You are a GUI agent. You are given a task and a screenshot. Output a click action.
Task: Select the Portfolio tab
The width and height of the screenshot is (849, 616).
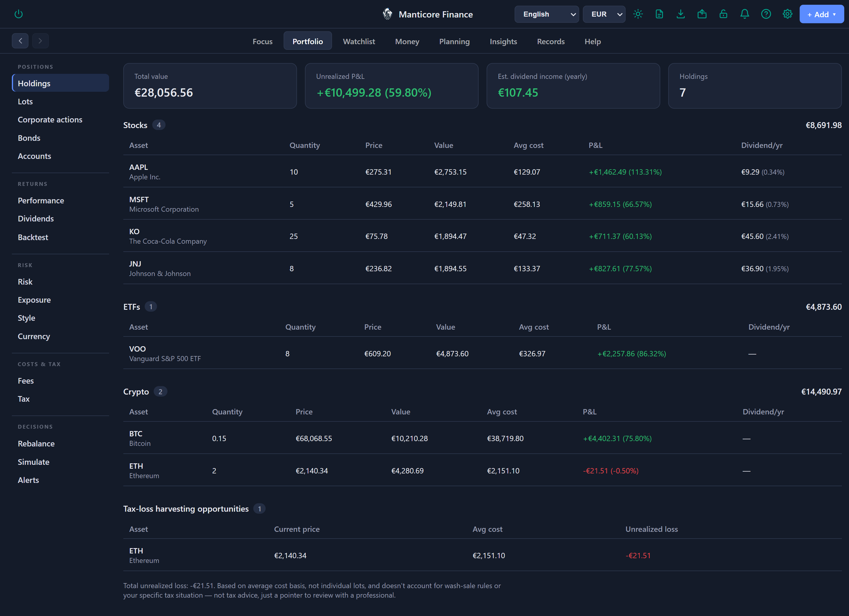[307, 41]
